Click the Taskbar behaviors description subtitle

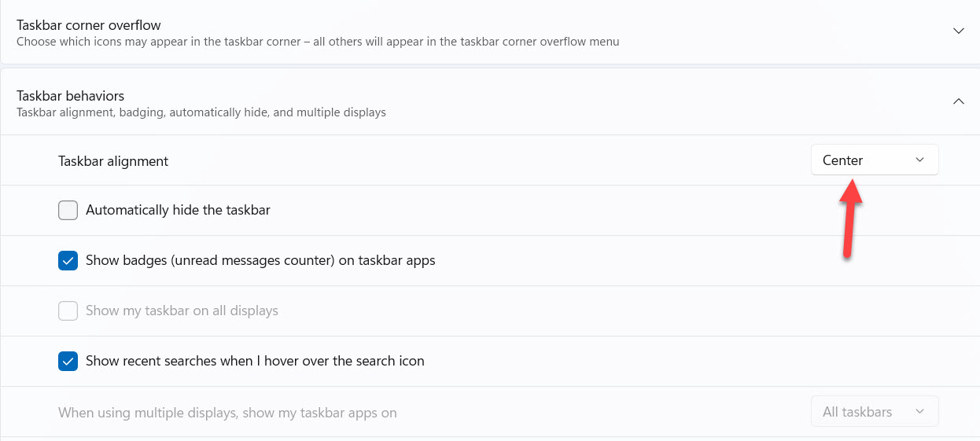point(201,112)
